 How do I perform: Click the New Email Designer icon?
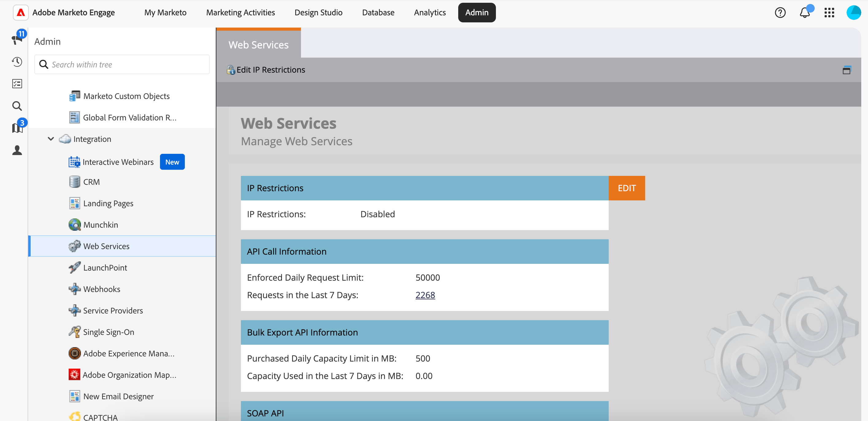point(74,396)
